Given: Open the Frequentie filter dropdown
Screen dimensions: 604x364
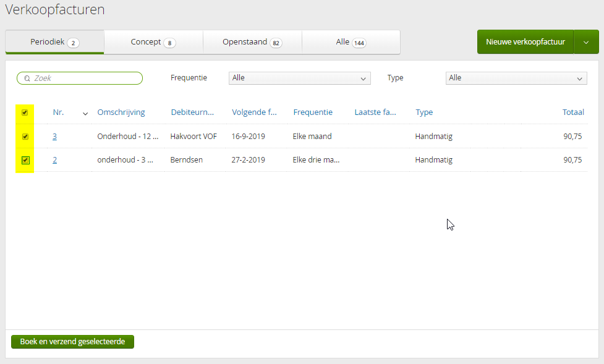Looking at the screenshot, I should (x=300, y=78).
